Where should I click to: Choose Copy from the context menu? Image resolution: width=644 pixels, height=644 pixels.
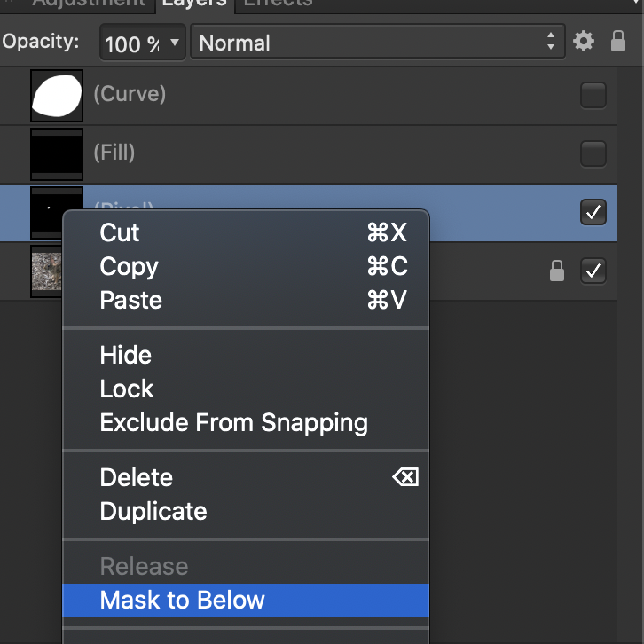click(130, 266)
